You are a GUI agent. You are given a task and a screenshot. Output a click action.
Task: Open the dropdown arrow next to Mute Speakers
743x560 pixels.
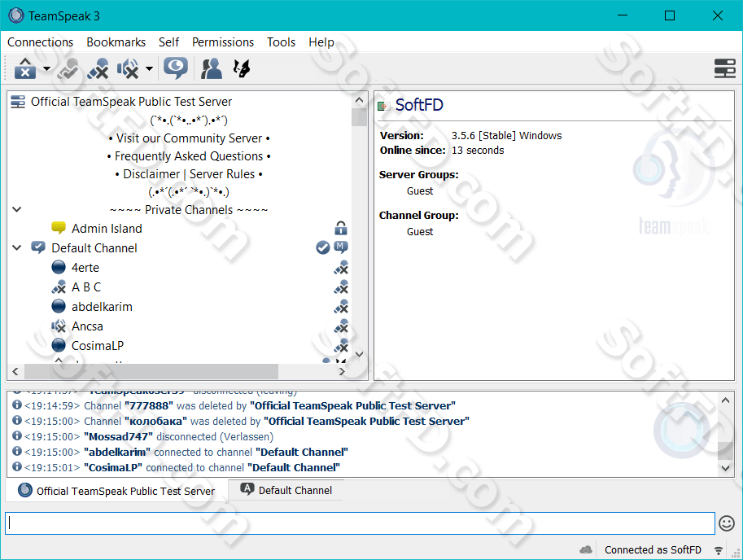[149, 68]
